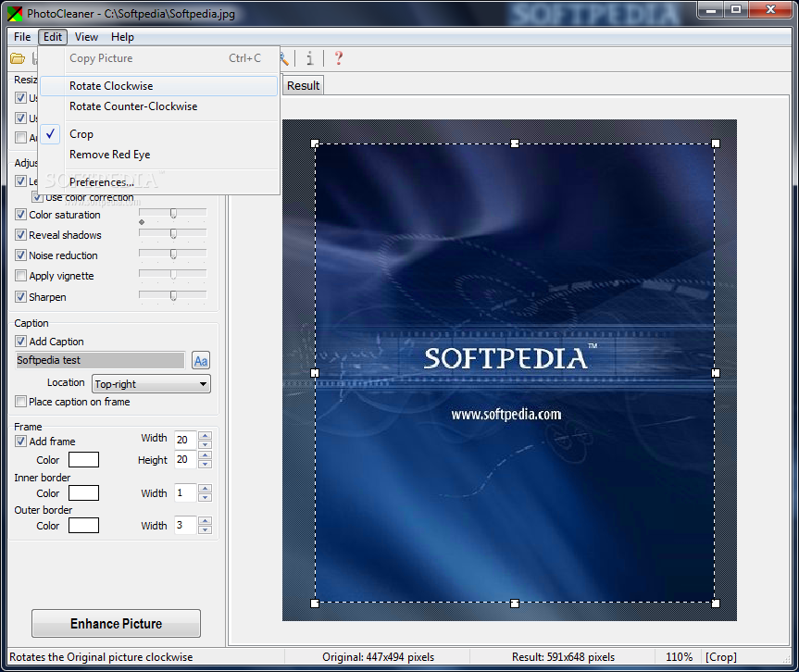Image resolution: width=799 pixels, height=672 pixels.
Task: Click the Color saturation slider
Action: click(x=173, y=213)
